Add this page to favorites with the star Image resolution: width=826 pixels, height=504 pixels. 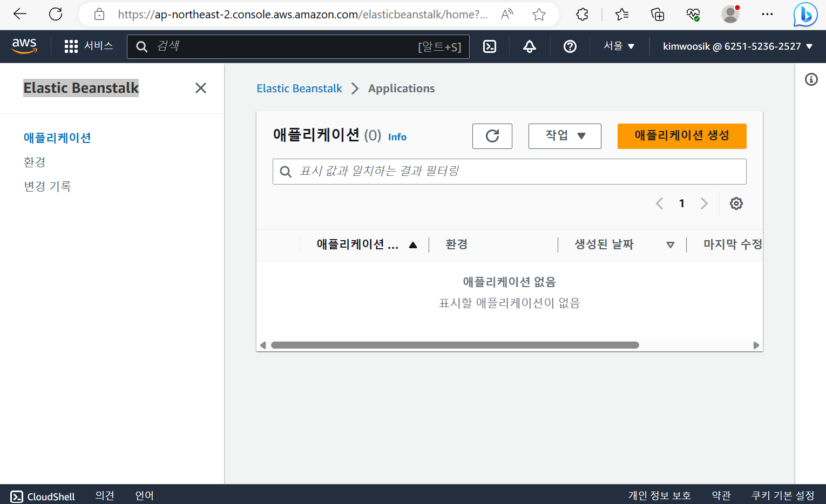click(x=539, y=15)
